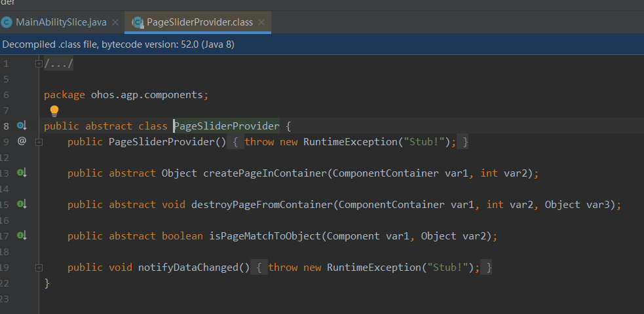Click the Decompiled .class file notification banner
Viewport: 644px width, 314px height.
(322, 44)
